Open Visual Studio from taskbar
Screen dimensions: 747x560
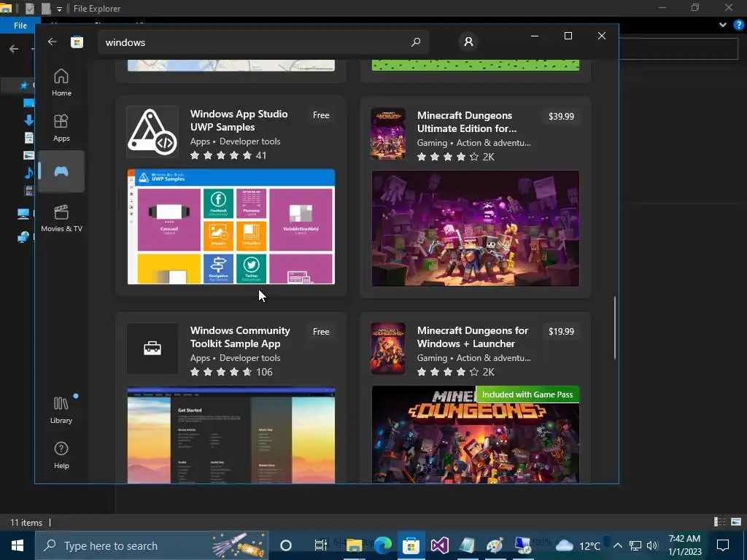[x=439, y=545]
